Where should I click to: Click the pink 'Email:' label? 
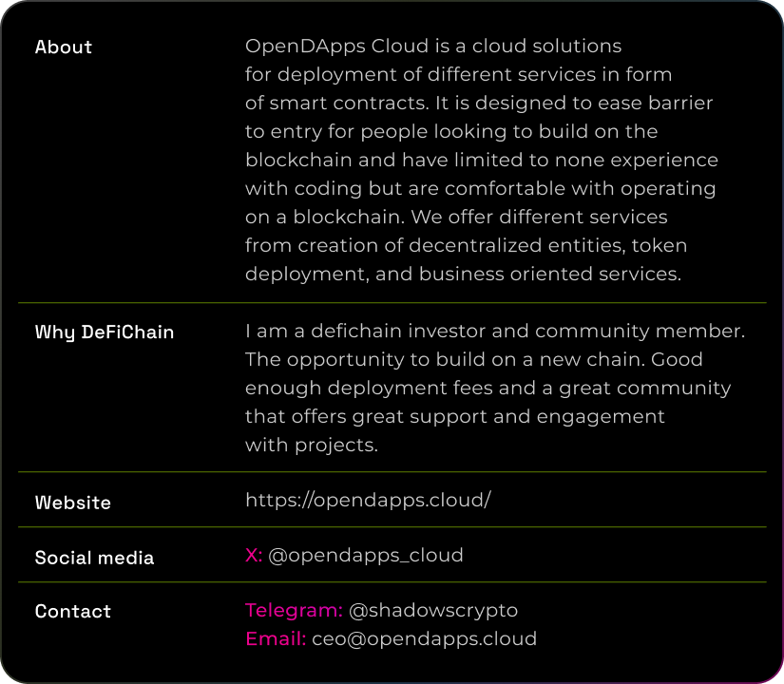(x=276, y=639)
